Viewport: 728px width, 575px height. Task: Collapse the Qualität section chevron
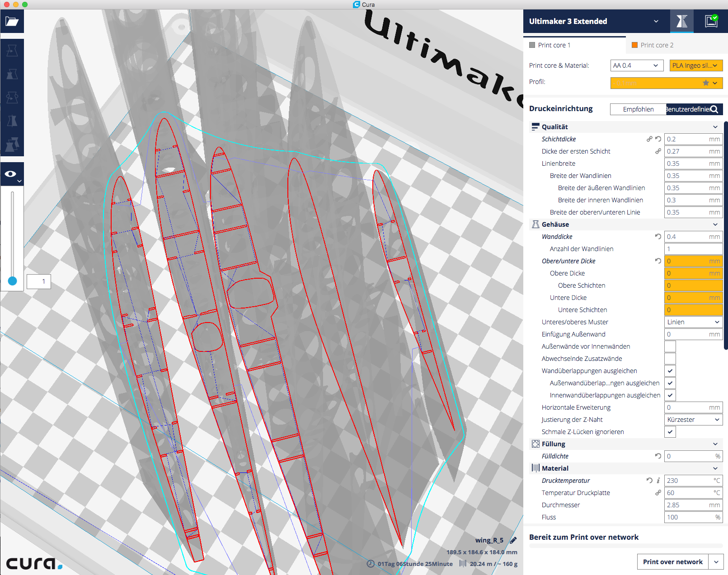point(715,127)
